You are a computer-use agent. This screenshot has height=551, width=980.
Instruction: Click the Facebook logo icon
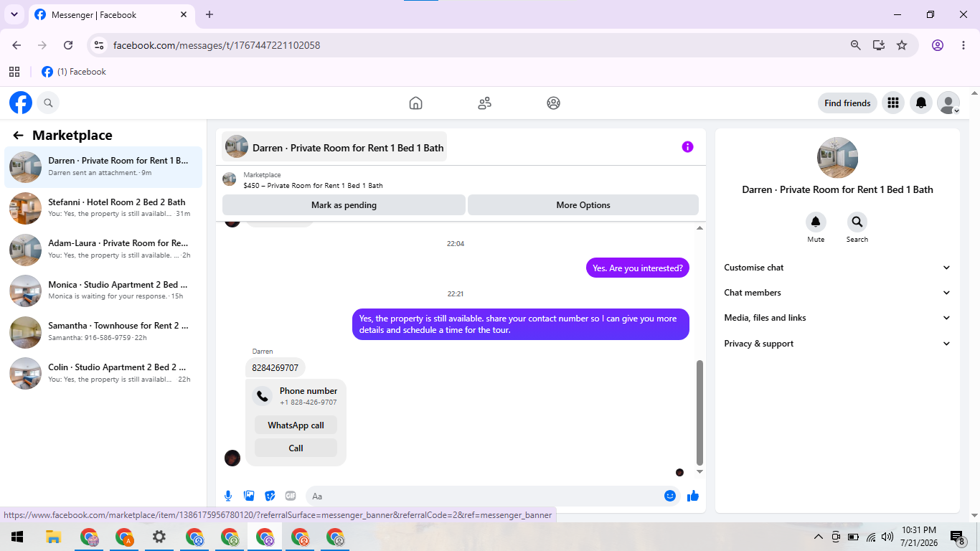pos(21,103)
